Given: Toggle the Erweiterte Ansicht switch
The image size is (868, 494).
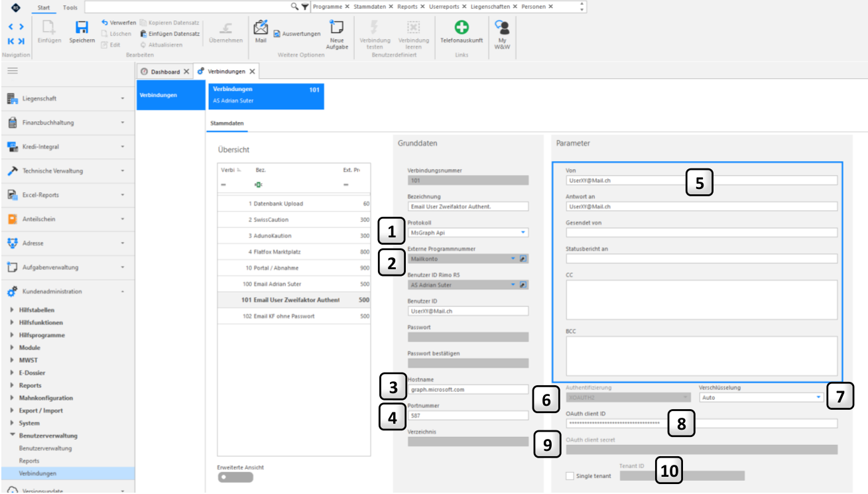Looking at the screenshot, I should pyautogui.click(x=235, y=477).
